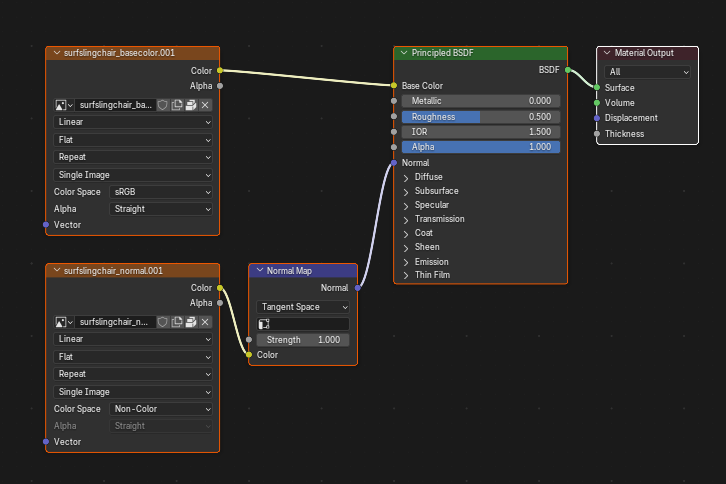Viewport: 726px width, 484px height.
Task: Click Vector input socket of basecolor node
Action: (x=46, y=225)
